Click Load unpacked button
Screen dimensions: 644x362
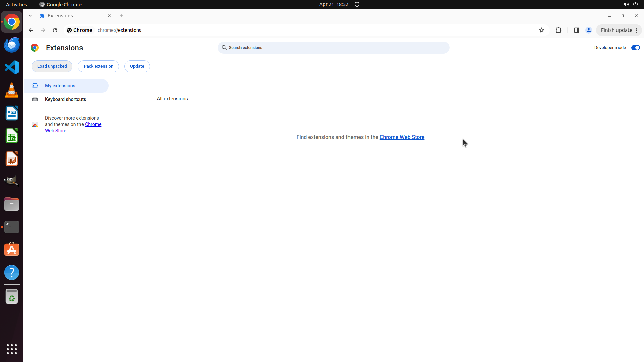[x=52, y=66]
